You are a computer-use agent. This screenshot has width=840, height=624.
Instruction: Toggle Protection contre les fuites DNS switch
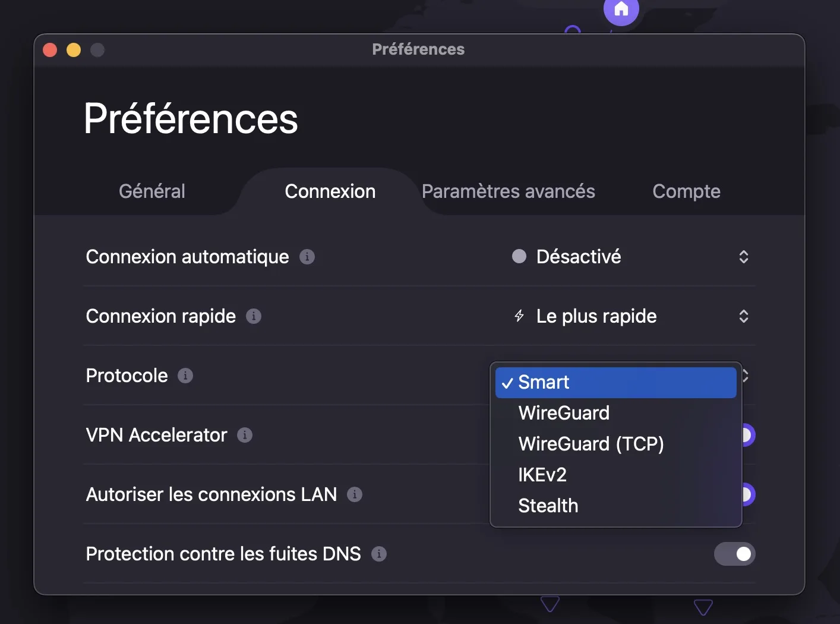click(x=734, y=554)
